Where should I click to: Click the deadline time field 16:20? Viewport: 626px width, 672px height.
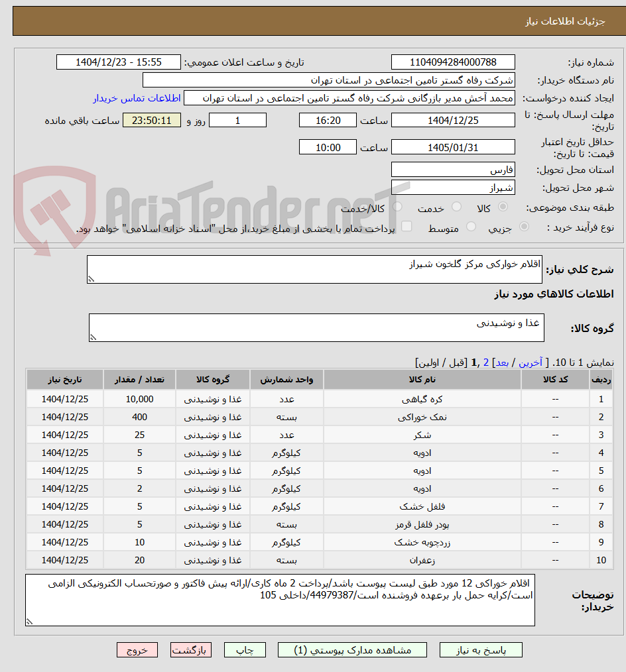pos(328,121)
